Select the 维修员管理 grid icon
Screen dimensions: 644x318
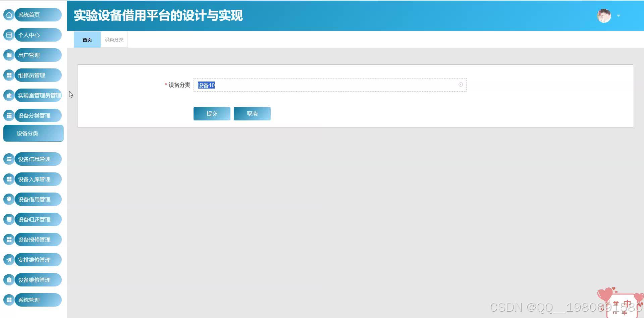pyautogui.click(x=9, y=75)
